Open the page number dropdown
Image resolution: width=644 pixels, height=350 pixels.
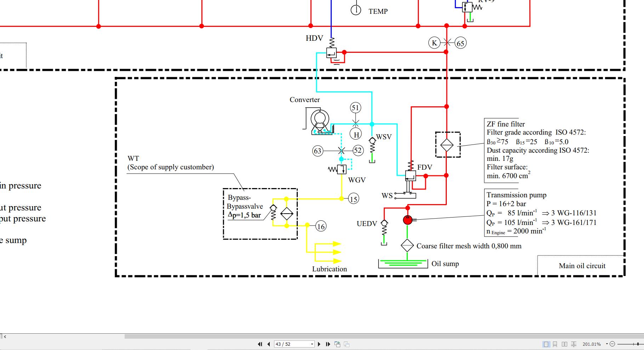[x=312, y=344]
